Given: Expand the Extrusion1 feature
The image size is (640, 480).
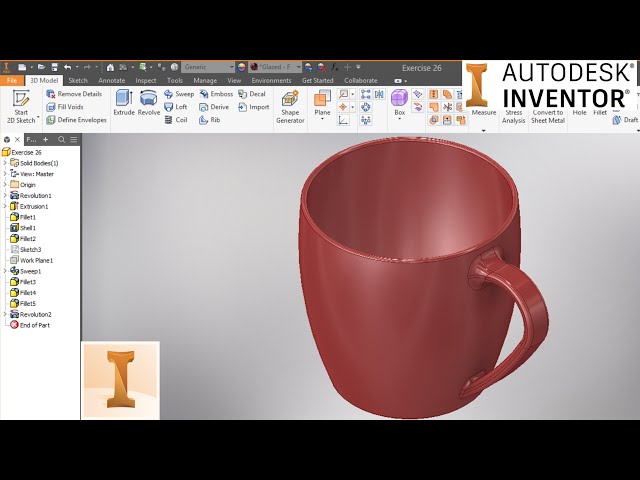Looking at the screenshot, I should pos(5,206).
